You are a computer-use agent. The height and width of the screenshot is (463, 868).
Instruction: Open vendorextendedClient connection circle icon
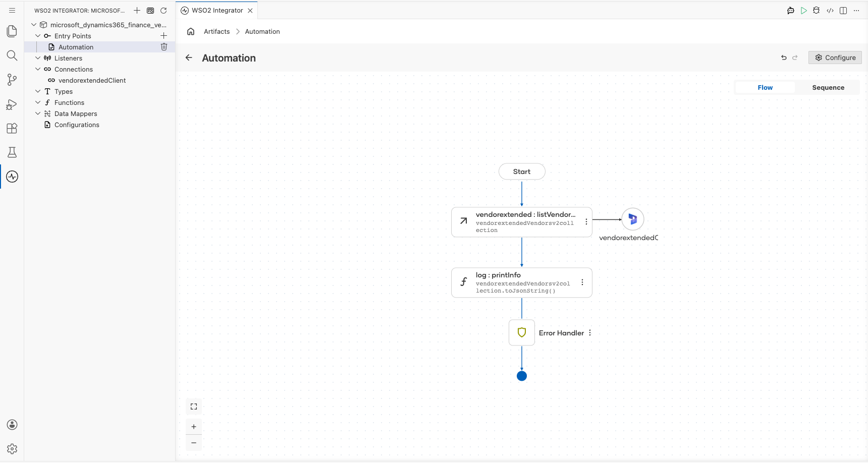(x=633, y=219)
